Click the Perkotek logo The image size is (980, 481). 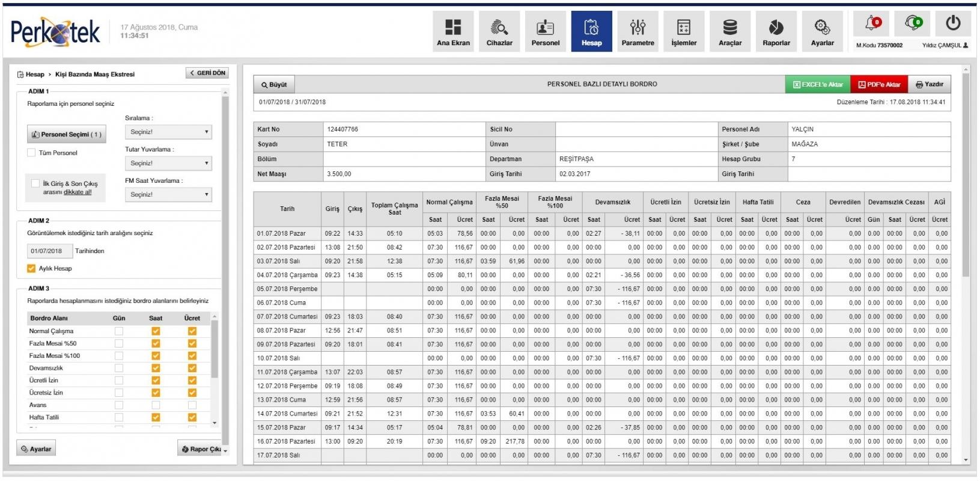coord(55,32)
